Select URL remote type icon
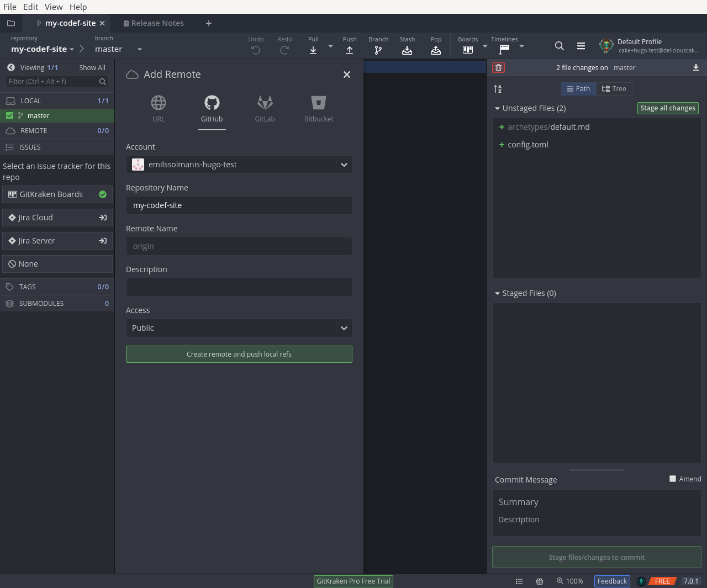The image size is (707, 588). (159, 103)
